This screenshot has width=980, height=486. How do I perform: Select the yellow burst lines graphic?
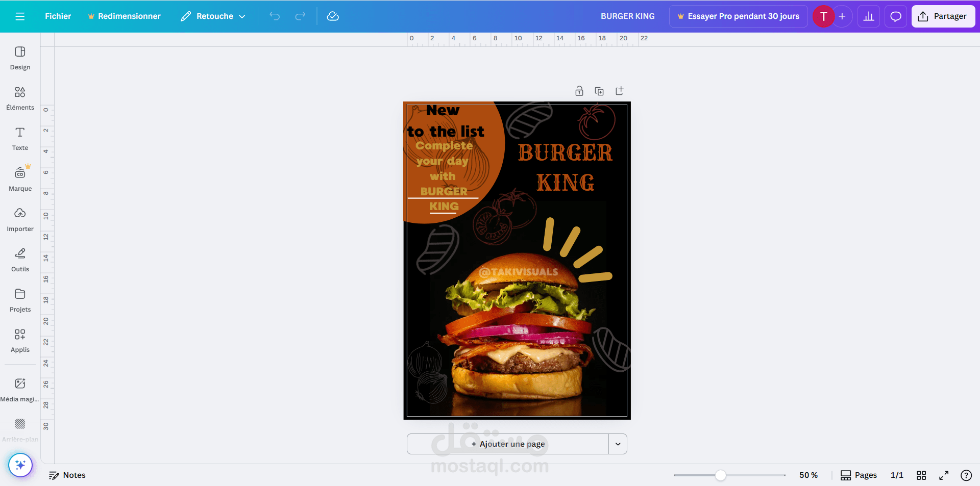[577, 251]
